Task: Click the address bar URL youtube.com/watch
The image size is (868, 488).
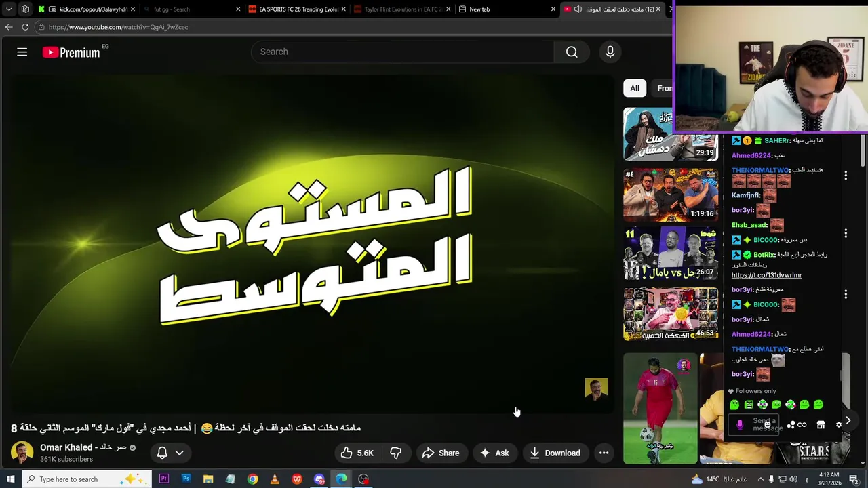Action: (118, 27)
